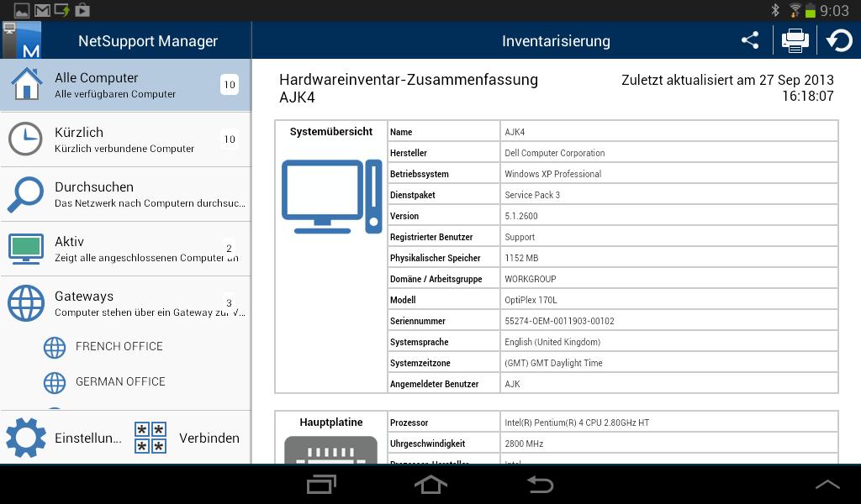Tap the Play Store notification icon
Screen dimensions: 861x504
[82, 10]
